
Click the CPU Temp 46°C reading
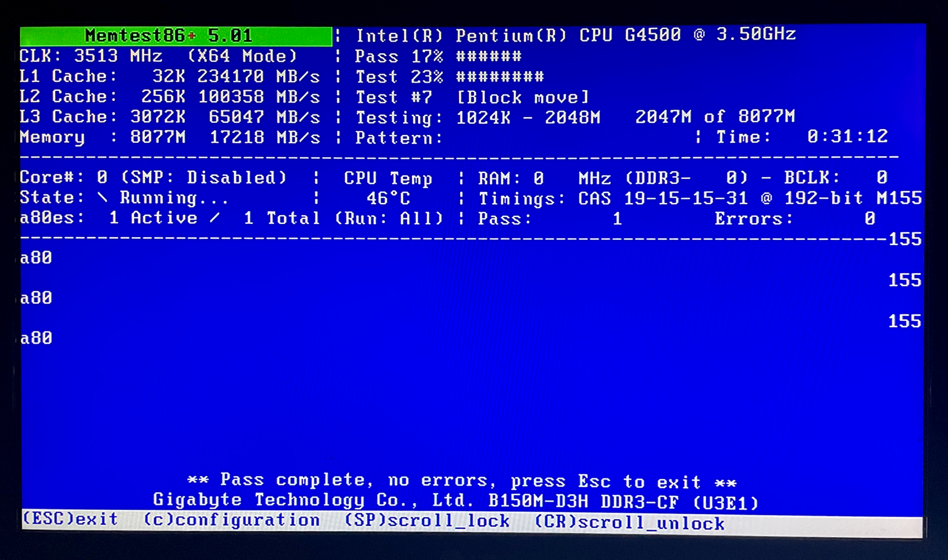coord(388,188)
